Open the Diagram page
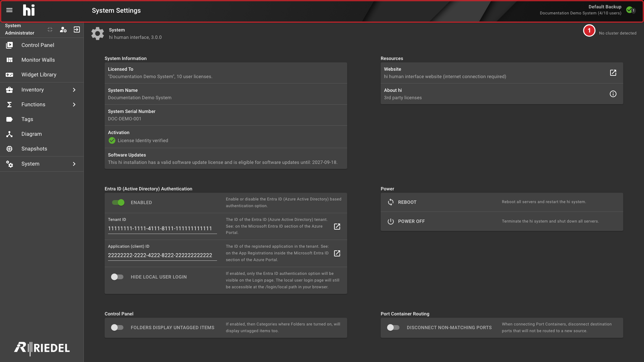 click(42, 134)
